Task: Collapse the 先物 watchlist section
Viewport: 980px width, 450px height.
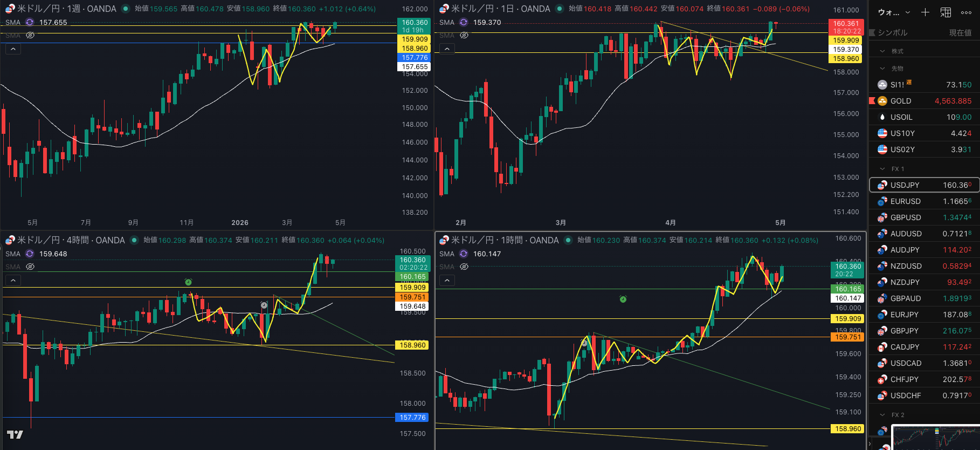Action: click(x=882, y=69)
